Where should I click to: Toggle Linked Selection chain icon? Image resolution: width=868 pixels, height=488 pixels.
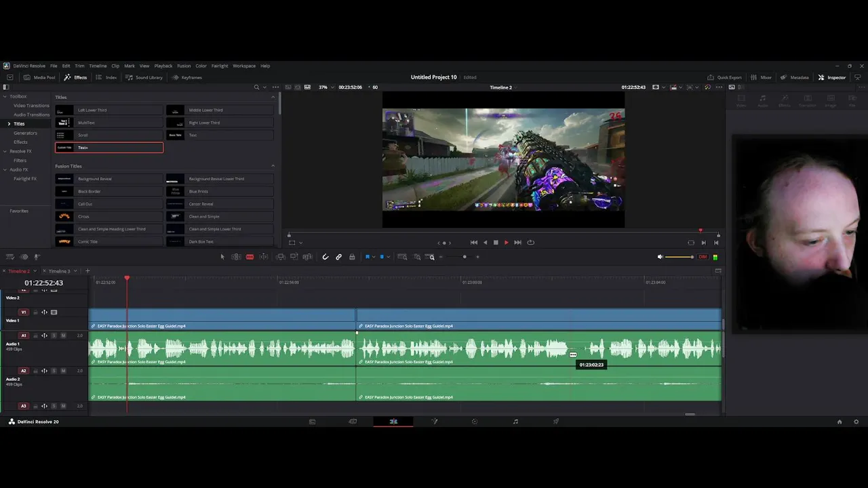point(338,257)
